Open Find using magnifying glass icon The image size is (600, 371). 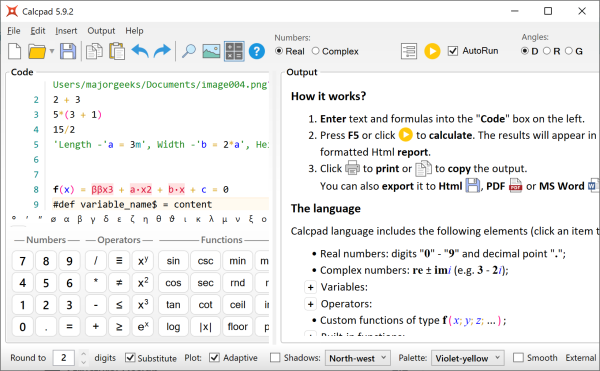(188, 51)
